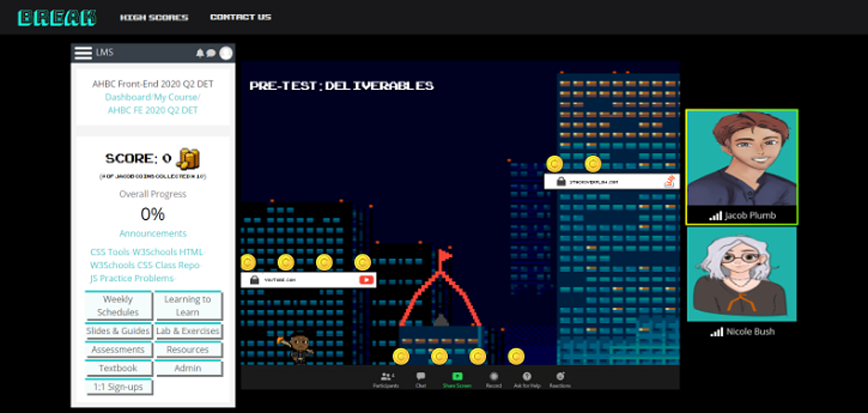
Task: Click the SCORE: 0 text
Action: [x=138, y=159]
